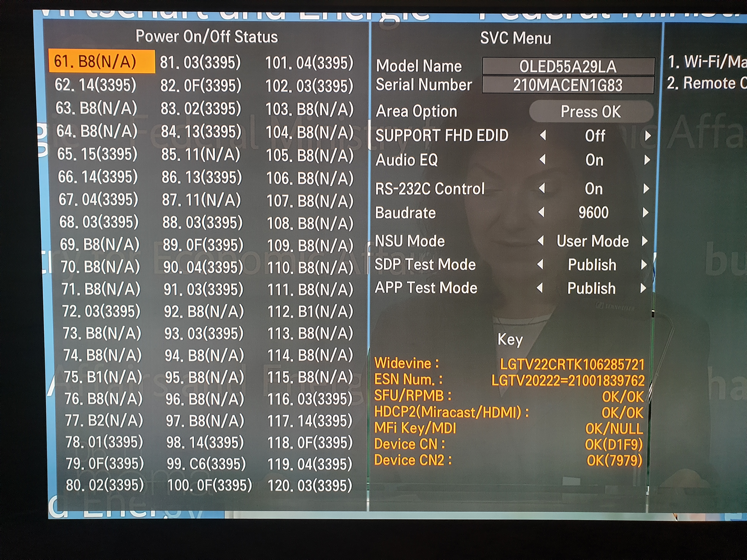The width and height of the screenshot is (747, 560).
Task: Change NSU Mode User Mode selection
Action: [593, 241]
